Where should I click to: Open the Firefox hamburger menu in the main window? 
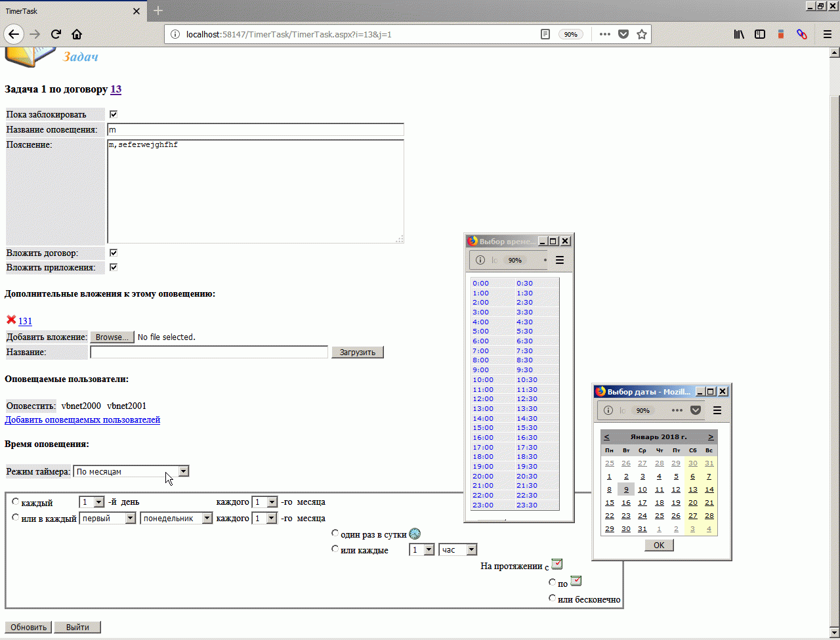pos(827,34)
